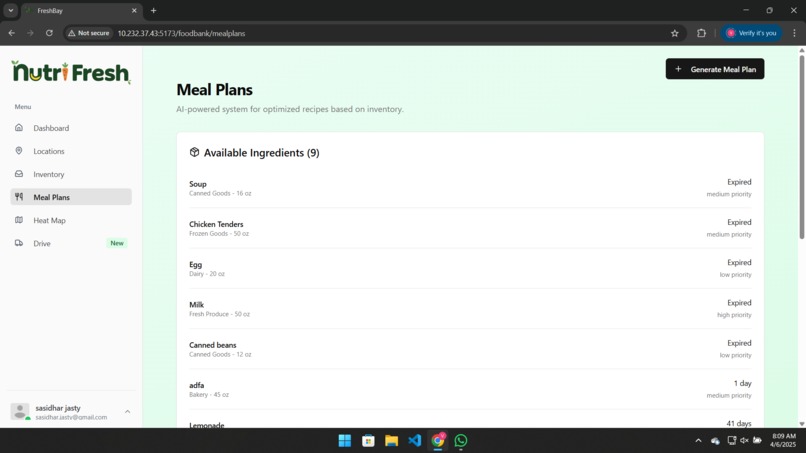Click the Inventory tray icon

click(x=19, y=174)
